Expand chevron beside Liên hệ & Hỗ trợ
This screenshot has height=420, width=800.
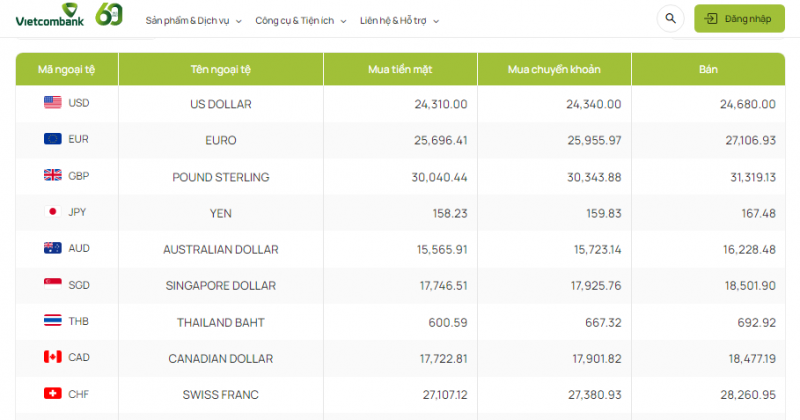(x=436, y=21)
